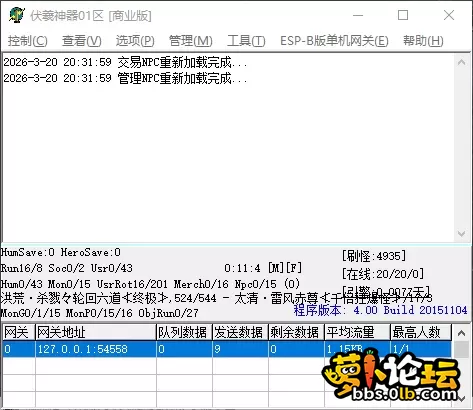Click the HumSave:0 HeroSave:0 status line
Viewport: 473px width, 410px height.
point(61,252)
